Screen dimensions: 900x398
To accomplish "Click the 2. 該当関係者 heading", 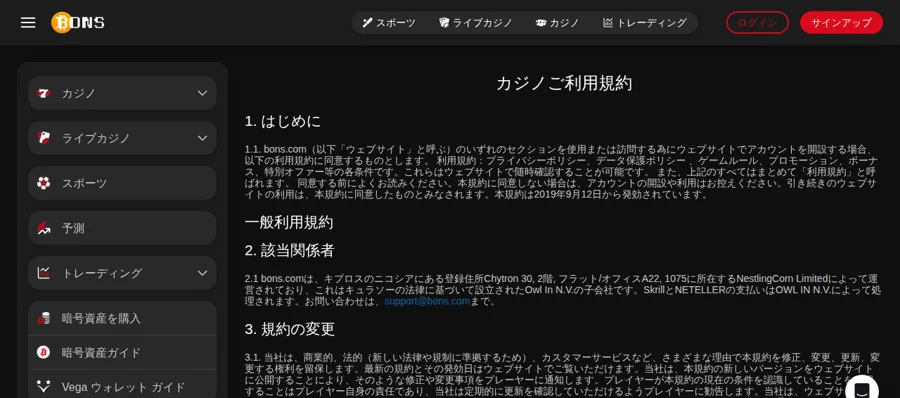I will tap(289, 250).
